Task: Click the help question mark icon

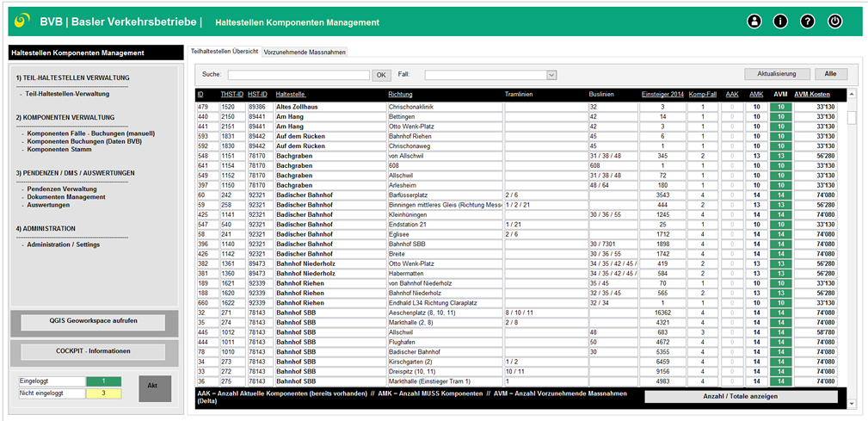Action: point(808,22)
